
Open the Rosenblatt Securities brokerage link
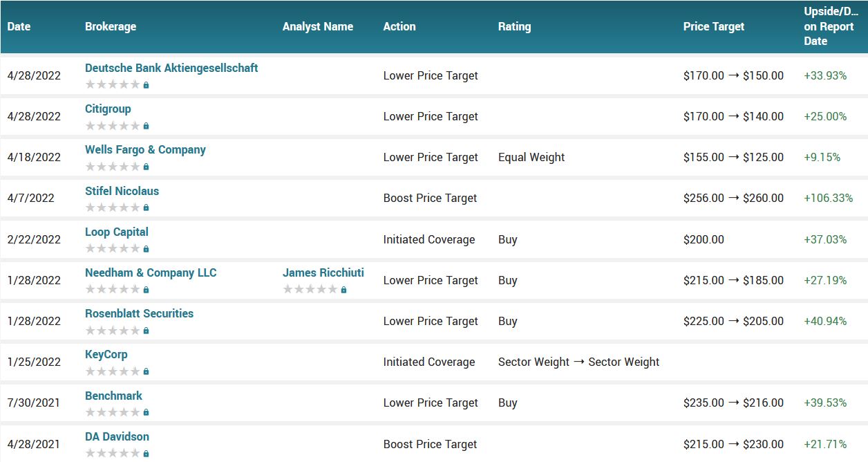click(x=139, y=313)
